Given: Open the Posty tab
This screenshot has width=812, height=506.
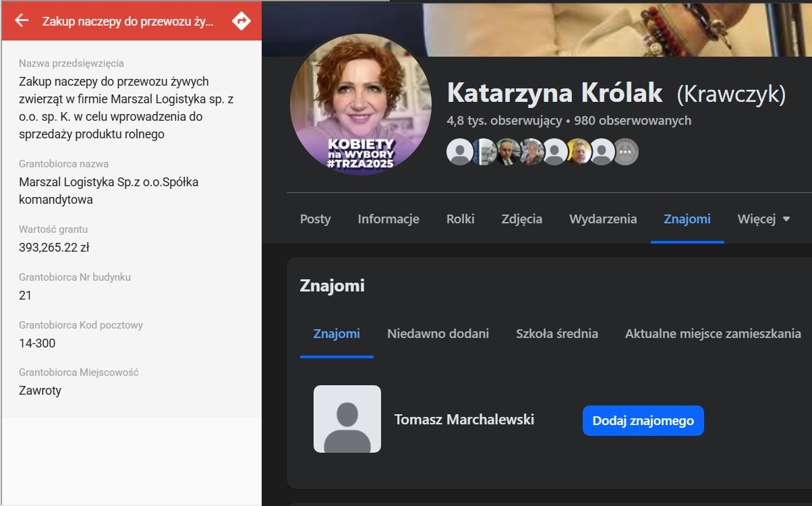Looking at the screenshot, I should pyautogui.click(x=315, y=219).
